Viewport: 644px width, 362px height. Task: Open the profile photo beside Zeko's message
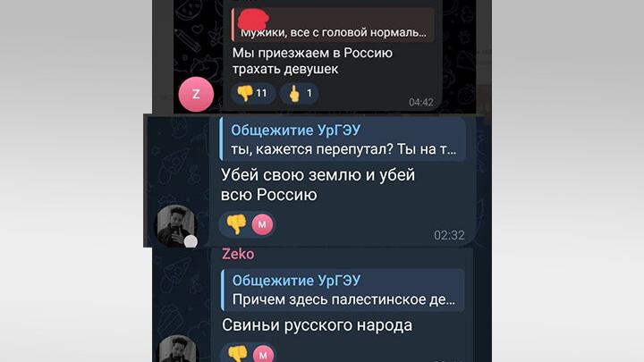(177, 349)
